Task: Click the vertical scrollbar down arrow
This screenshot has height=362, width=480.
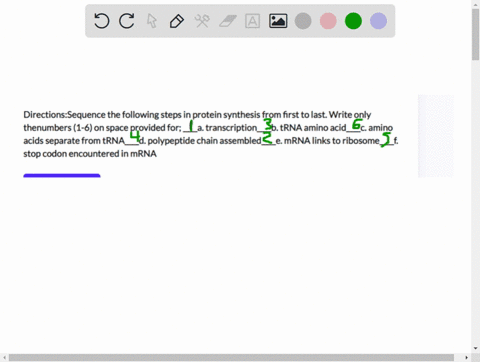Action: (x=475, y=349)
